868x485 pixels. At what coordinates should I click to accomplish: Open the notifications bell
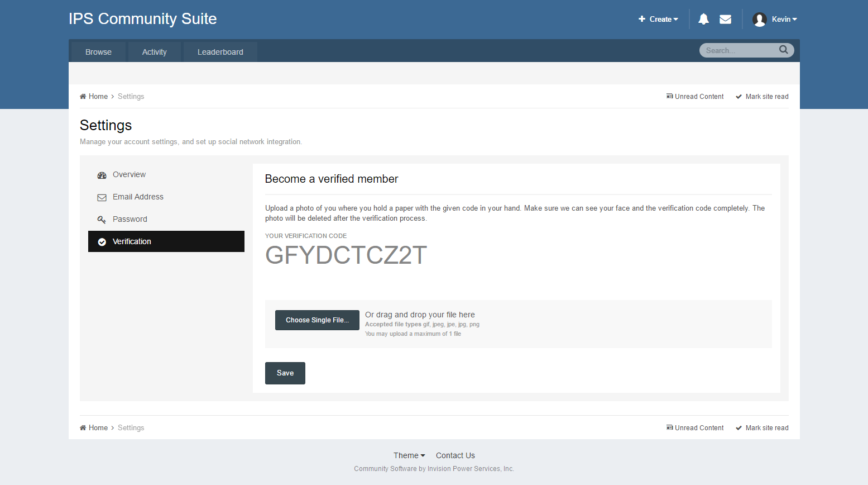pyautogui.click(x=703, y=18)
